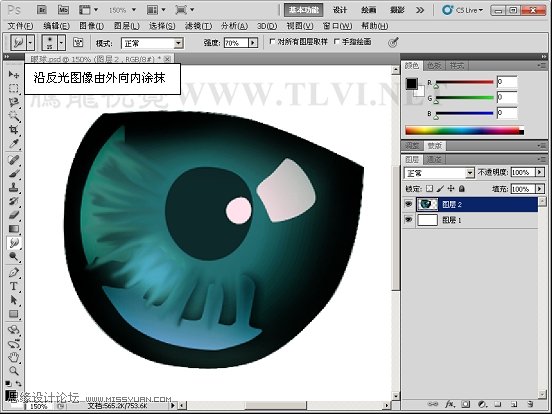Open the tool preset picker dropdown

[31, 43]
